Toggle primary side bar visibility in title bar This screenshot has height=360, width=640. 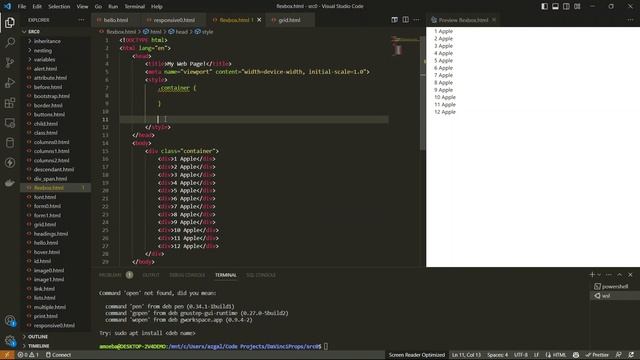(x=544, y=6)
